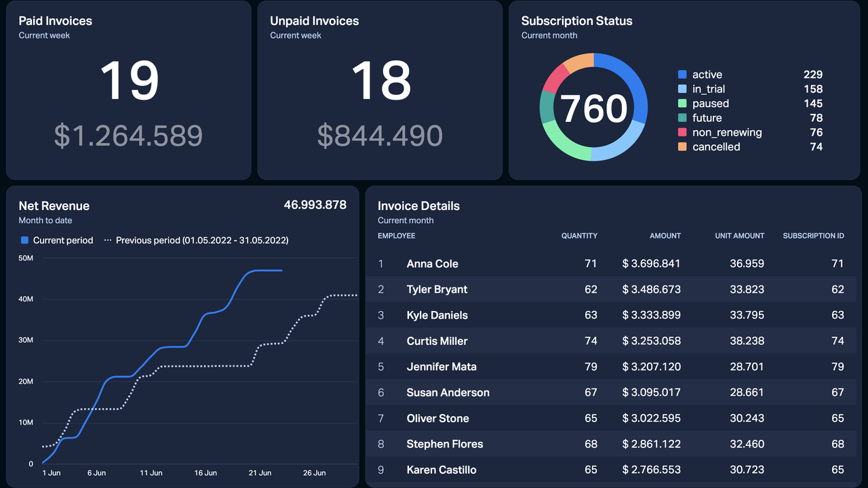Sort table by the QUANTITY column header
This screenshot has width=868, height=488.
(579, 236)
